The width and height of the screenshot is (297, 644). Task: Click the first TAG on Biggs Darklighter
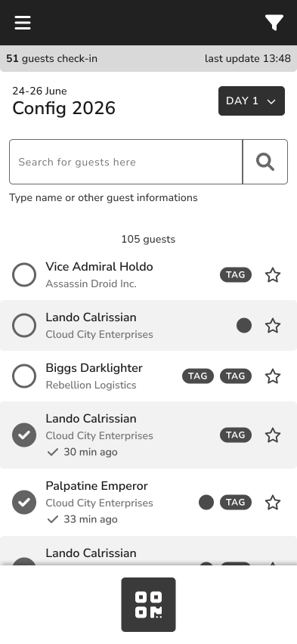click(198, 376)
